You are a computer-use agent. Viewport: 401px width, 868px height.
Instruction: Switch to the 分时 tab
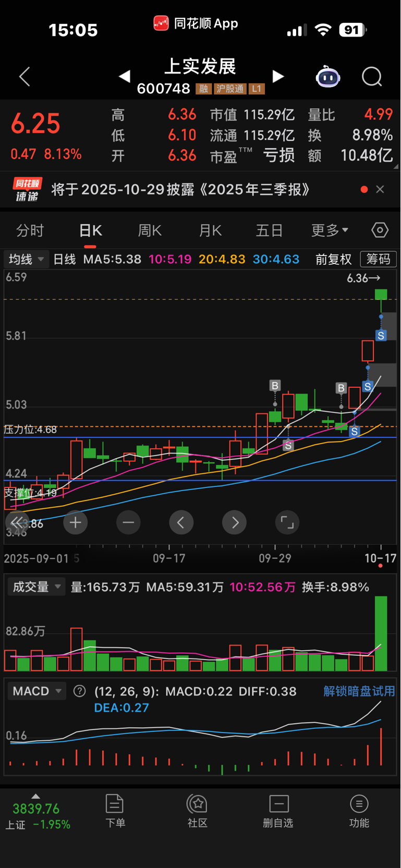(x=30, y=230)
